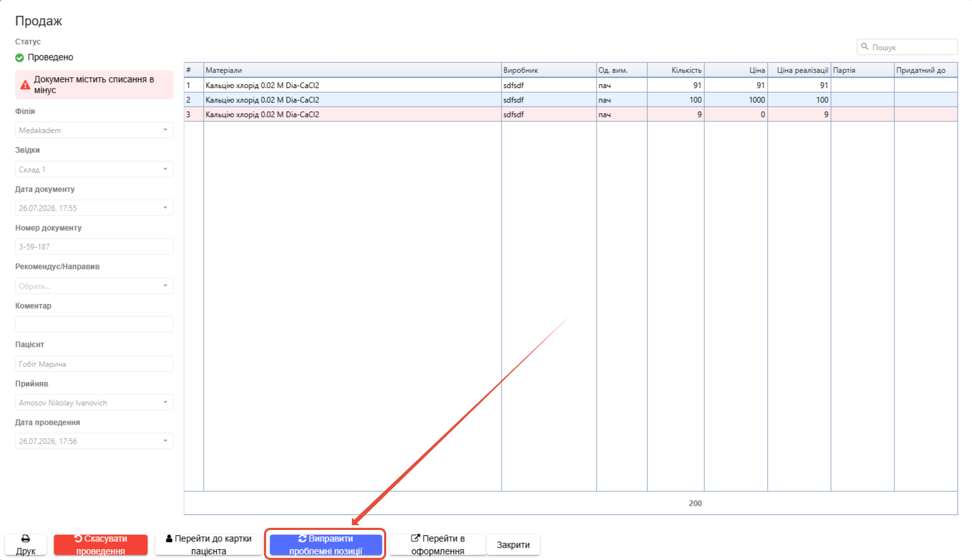The width and height of the screenshot is (972, 560).
Task: Open Перейти до картки пацієнта
Action: pos(209,544)
